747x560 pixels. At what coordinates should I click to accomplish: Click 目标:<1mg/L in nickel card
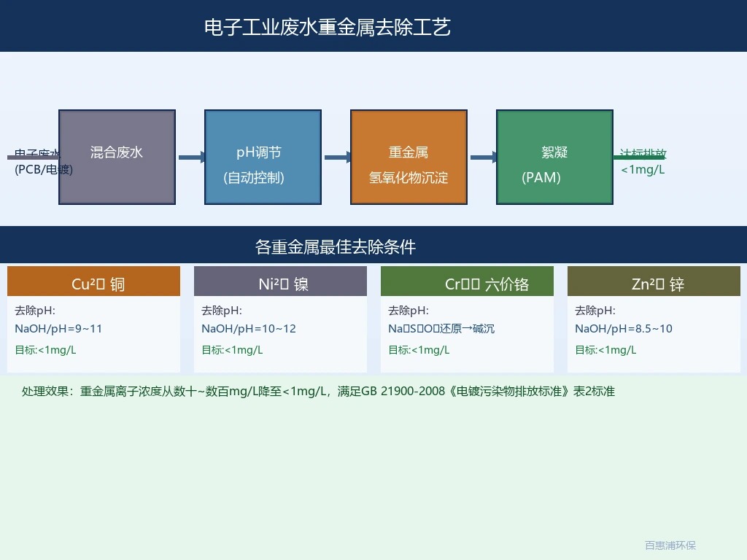(232, 350)
